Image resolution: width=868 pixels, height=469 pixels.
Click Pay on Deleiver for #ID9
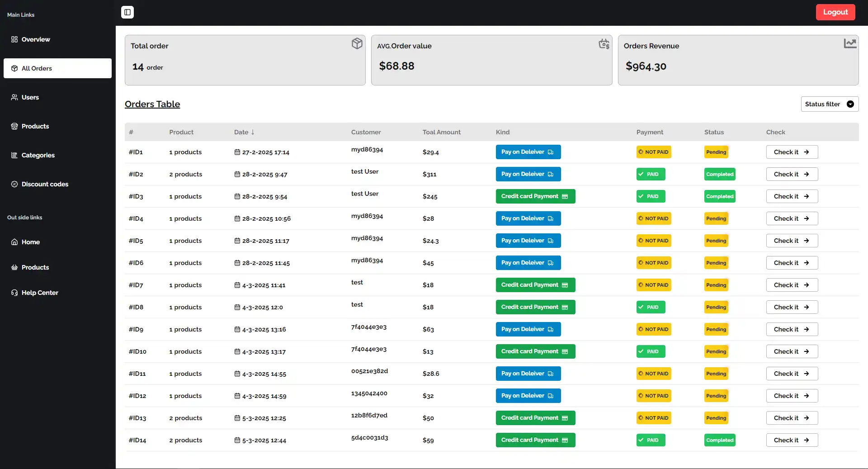(x=528, y=329)
